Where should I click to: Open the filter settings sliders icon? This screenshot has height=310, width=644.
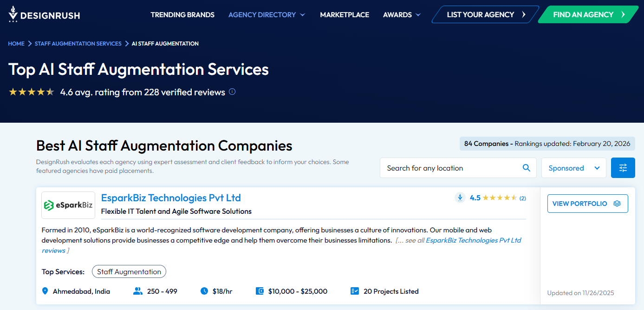coord(623,168)
